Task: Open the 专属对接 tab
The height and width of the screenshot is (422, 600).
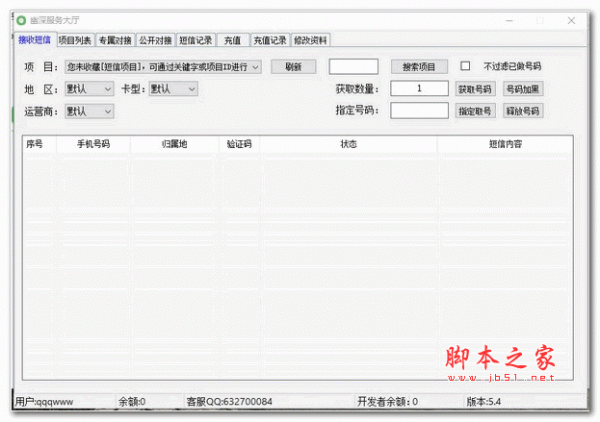Action: click(115, 40)
